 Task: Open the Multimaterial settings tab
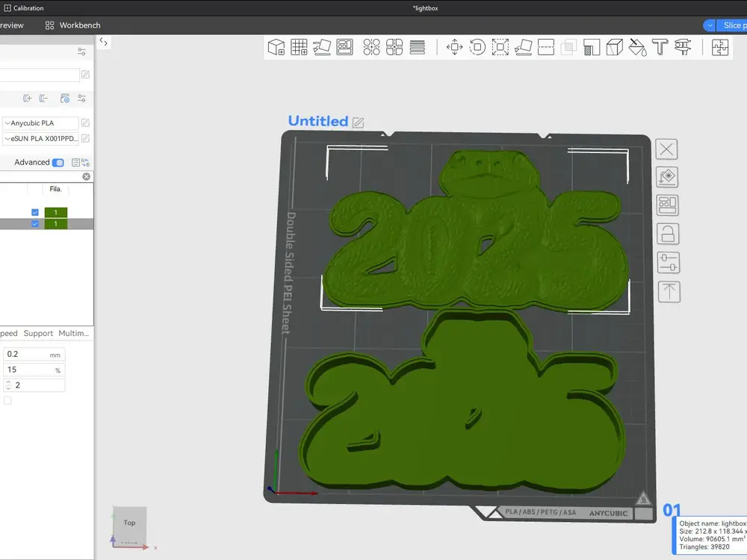(73, 333)
